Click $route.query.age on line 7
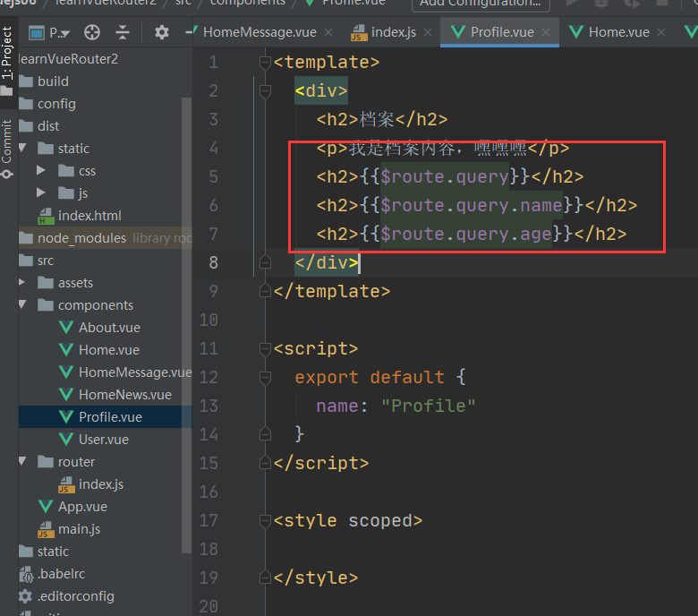This screenshot has height=616, width=698. click(x=466, y=234)
